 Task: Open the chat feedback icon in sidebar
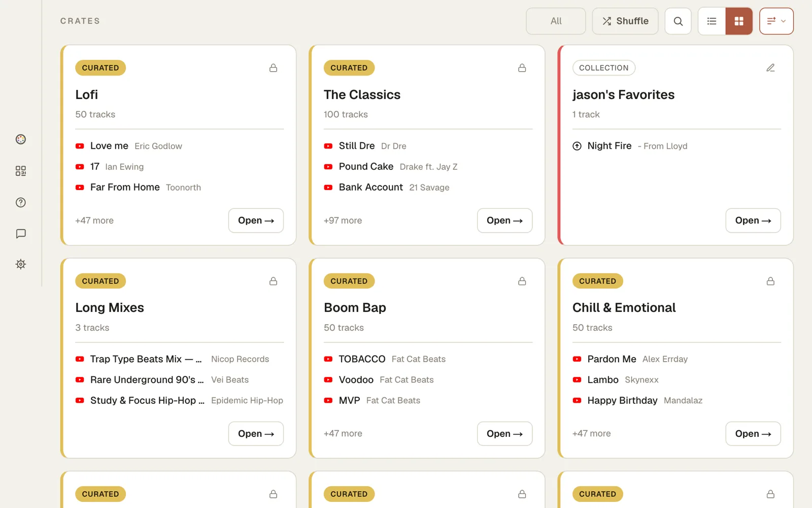point(21,234)
